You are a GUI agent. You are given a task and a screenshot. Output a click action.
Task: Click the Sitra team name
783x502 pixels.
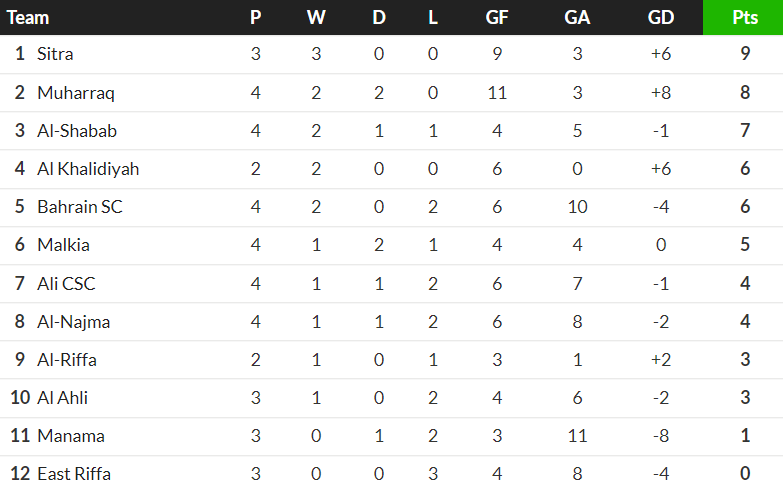55,54
